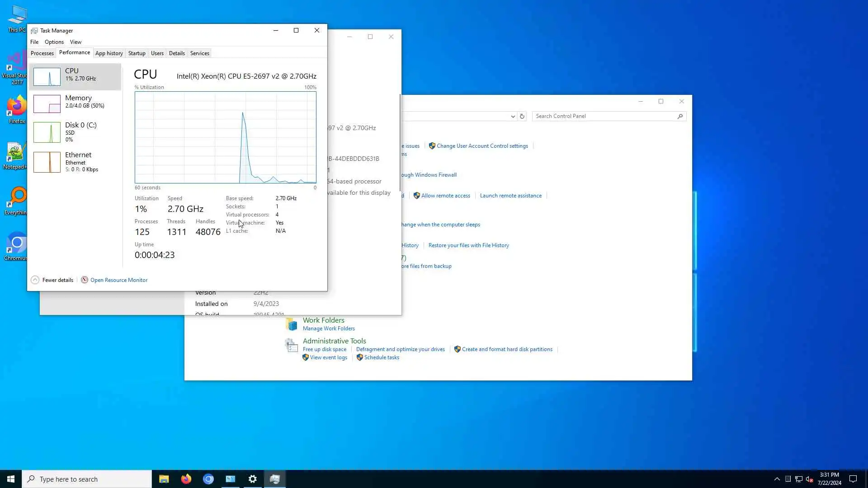Viewport: 868px width, 488px height.
Task: Open the Work Folders icon
Action: (292, 324)
